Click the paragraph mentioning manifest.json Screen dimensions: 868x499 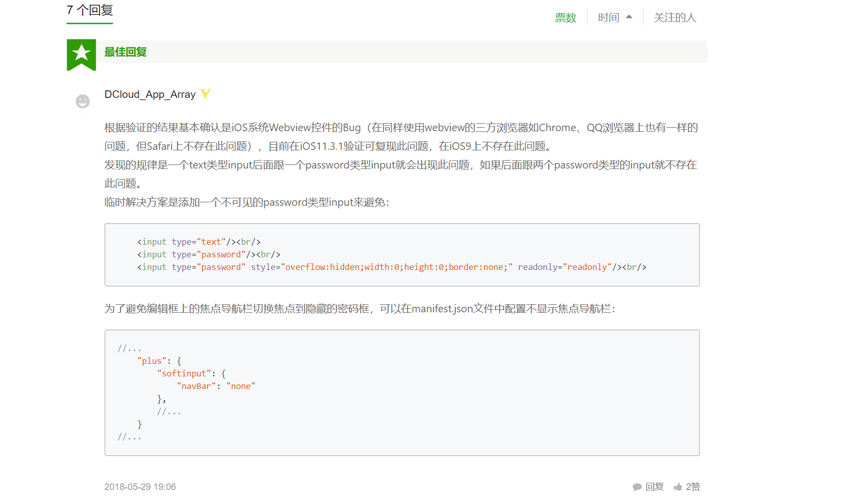point(359,308)
